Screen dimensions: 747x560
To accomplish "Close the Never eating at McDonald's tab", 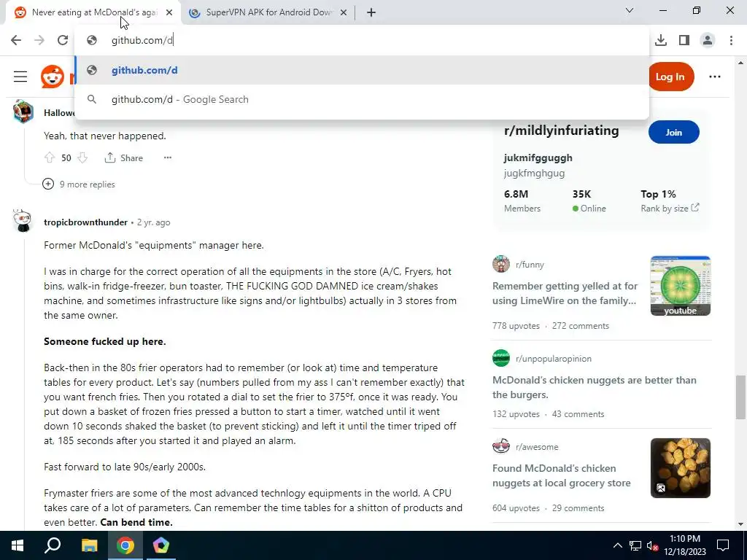I will tap(169, 13).
